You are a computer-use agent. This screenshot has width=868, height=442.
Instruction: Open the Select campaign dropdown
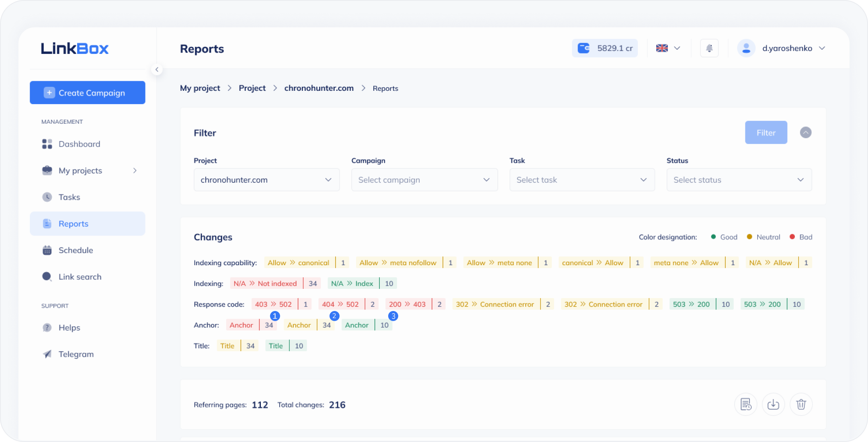click(424, 180)
